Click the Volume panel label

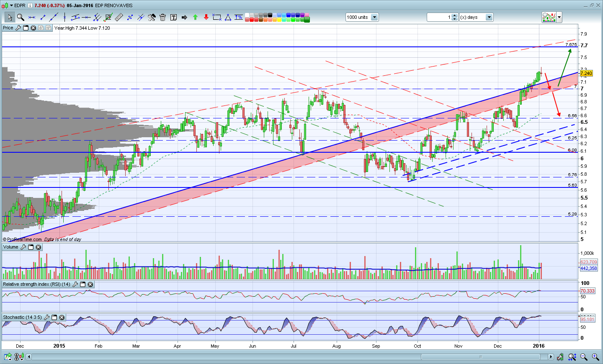(11, 247)
